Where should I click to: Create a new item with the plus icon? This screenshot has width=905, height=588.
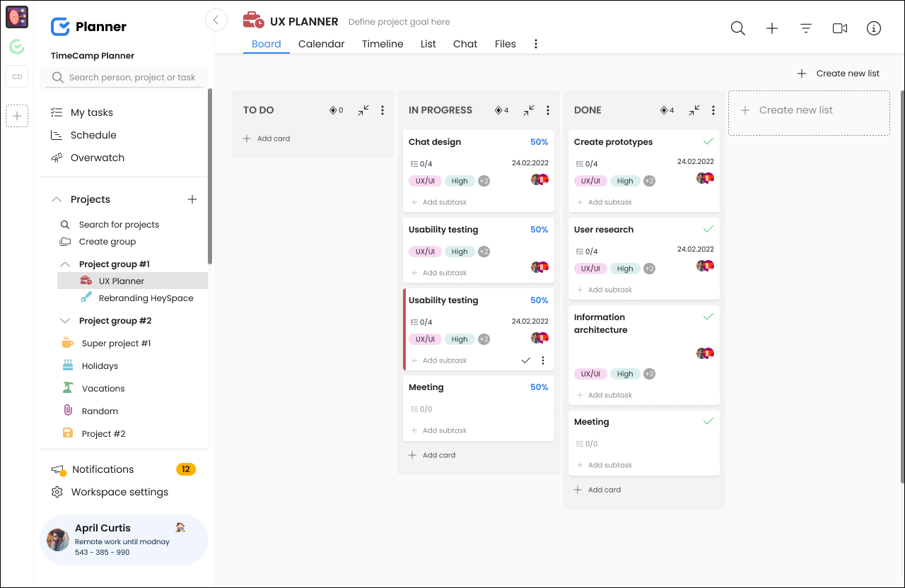tap(771, 28)
